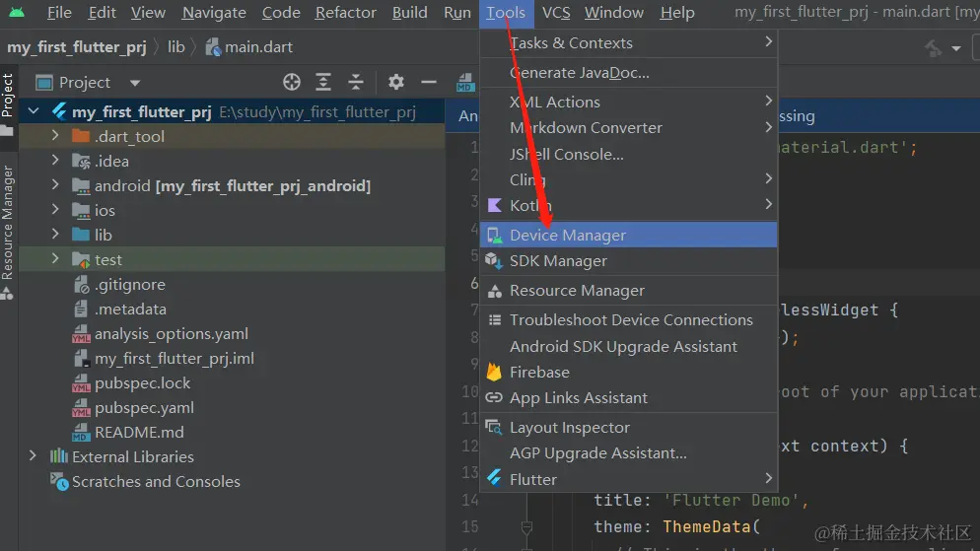
Task: Expand the .dart_tool folder
Action: coord(55,135)
